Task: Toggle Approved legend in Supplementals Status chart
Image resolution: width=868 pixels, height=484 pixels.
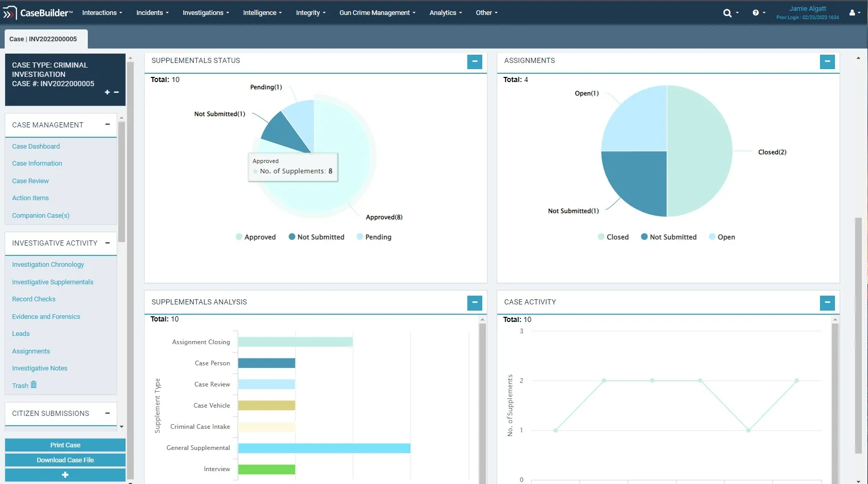Action: 256,237
